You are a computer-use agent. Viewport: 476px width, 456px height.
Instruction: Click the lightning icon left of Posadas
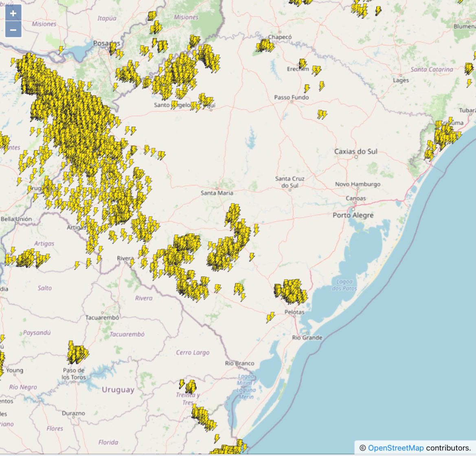pyautogui.click(x=61, y=50)
